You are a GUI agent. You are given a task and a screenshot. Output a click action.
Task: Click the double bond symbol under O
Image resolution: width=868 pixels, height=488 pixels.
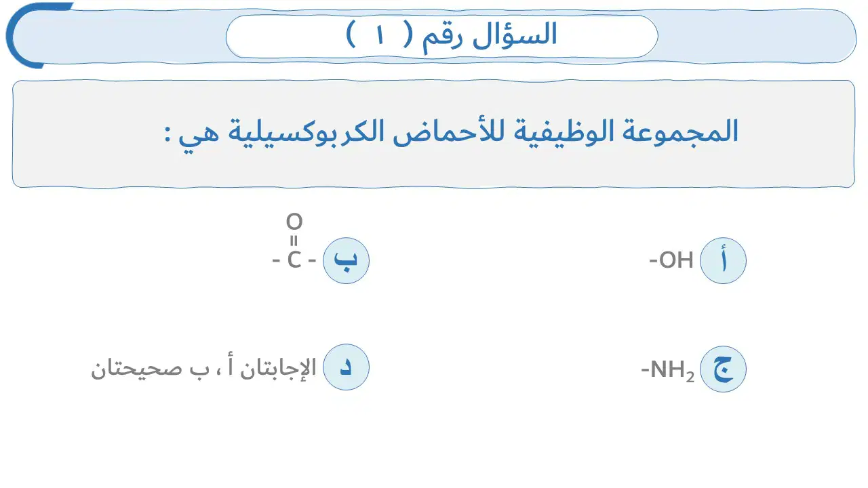coord(294,241)
